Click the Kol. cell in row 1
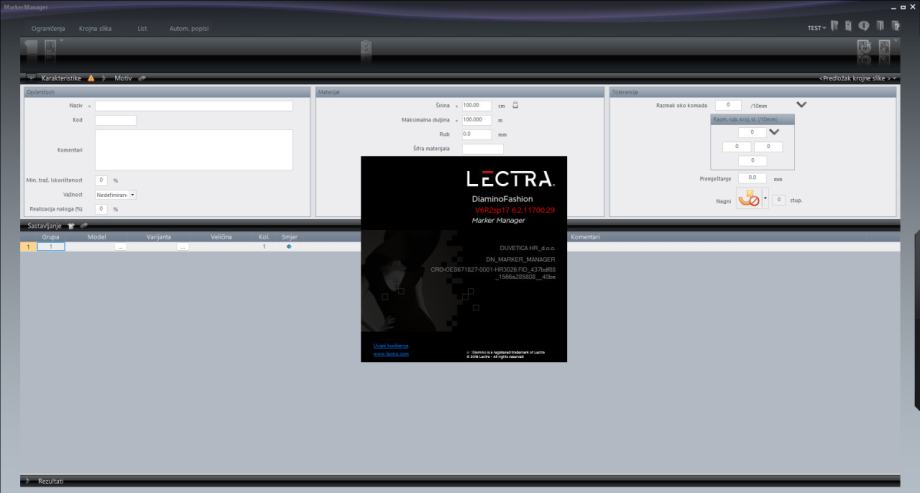 pos(264,246)
